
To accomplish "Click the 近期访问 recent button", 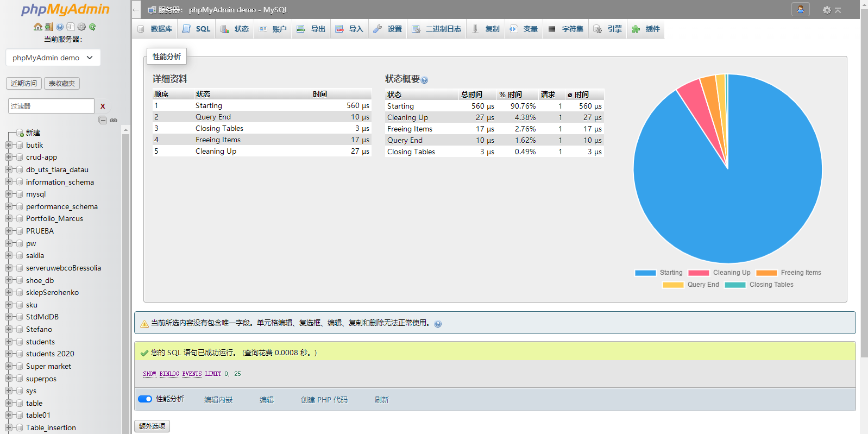I will 24,83.
